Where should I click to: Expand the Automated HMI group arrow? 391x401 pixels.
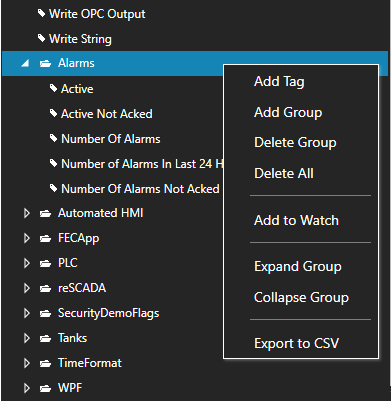click(27, 213)
